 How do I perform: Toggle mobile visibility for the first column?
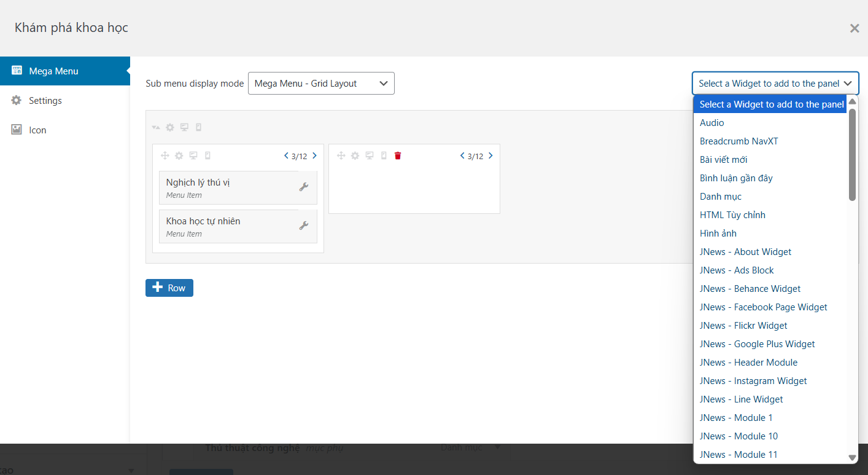[207, 156]
